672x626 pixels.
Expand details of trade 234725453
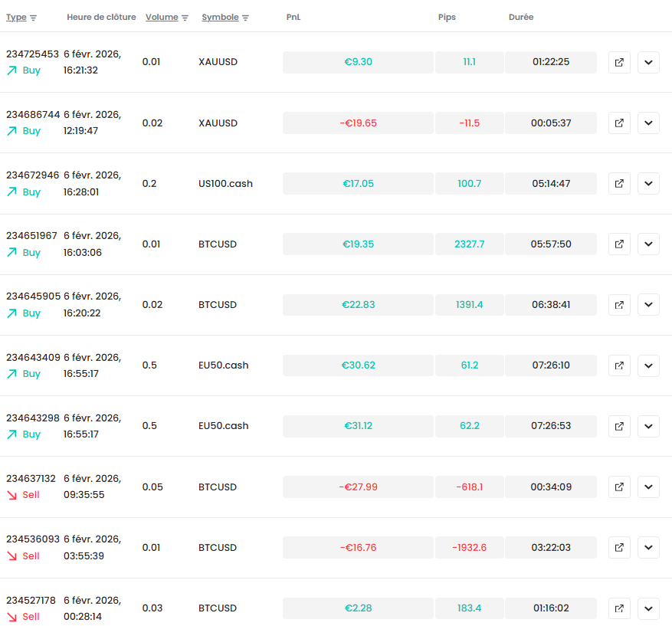click(x=648, y=63)
